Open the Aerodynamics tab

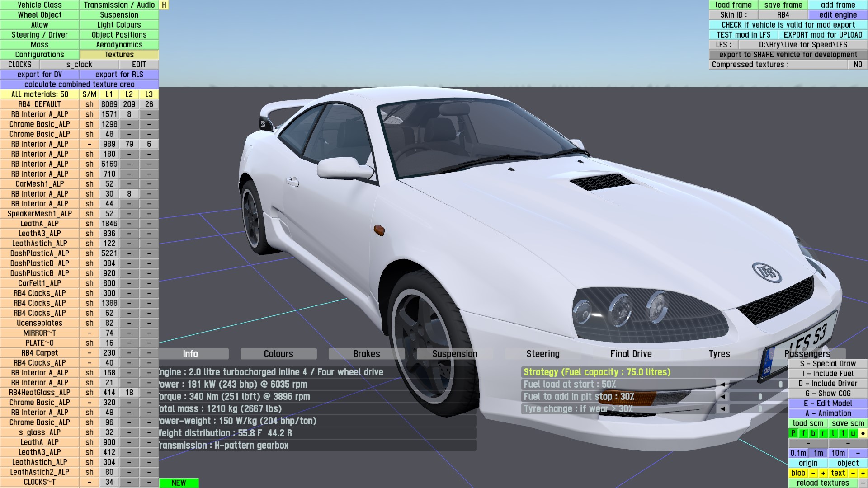(119, 45)
